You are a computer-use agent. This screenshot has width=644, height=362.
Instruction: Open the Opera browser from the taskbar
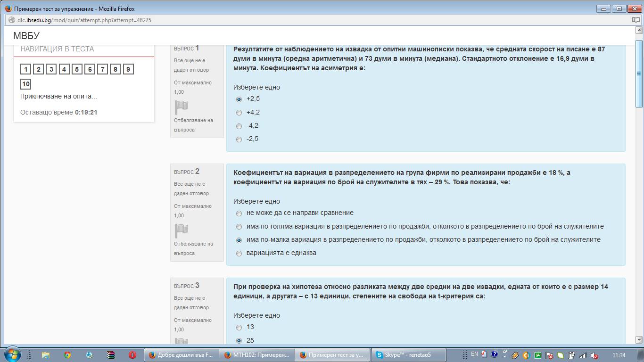pyautogui.click(x=132, y=355)
